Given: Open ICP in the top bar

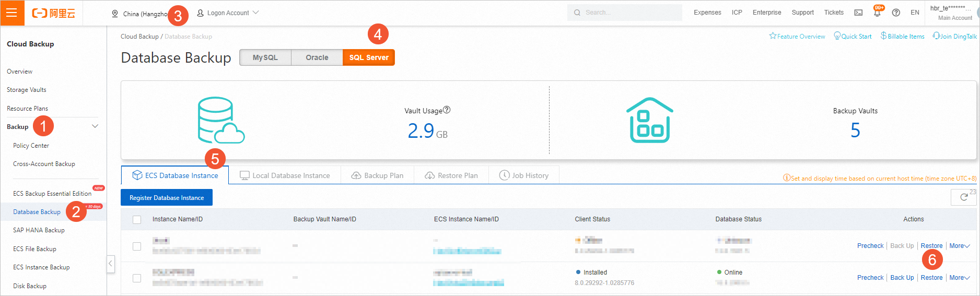Looking at the screenshot, I should click(x=737, y=13).
